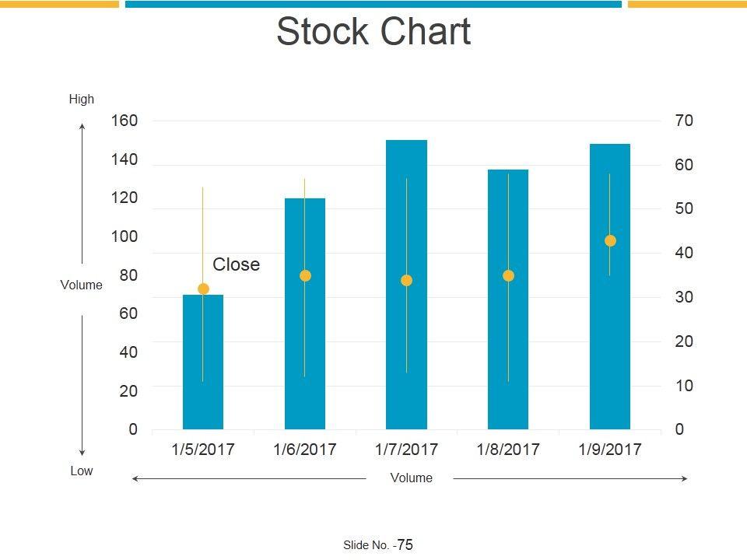Click the High axis label

tap(82, 100)
